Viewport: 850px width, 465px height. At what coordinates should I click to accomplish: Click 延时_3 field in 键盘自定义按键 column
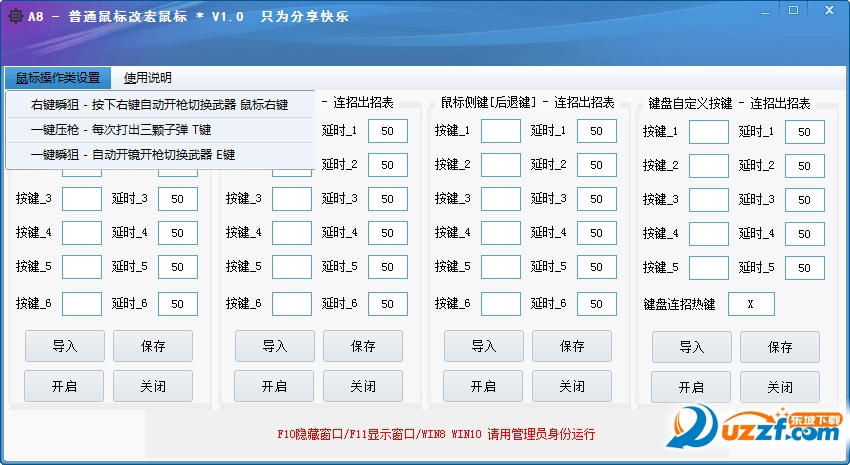804,200
